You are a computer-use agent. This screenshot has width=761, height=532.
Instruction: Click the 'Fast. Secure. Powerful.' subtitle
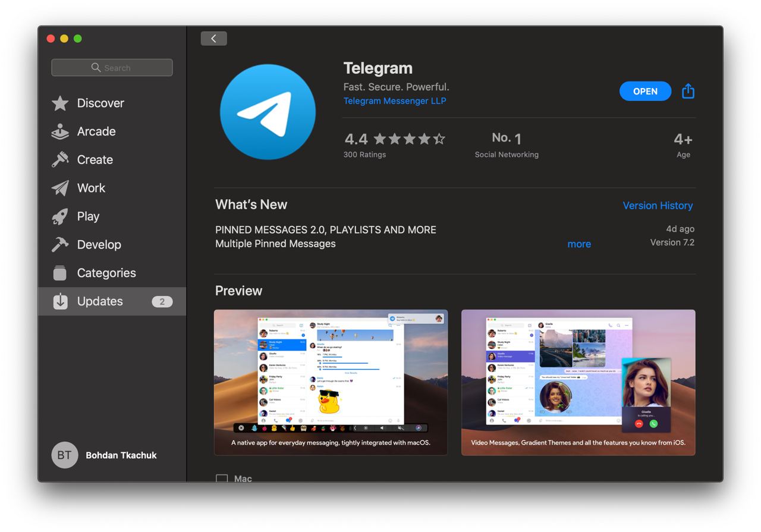397,87
